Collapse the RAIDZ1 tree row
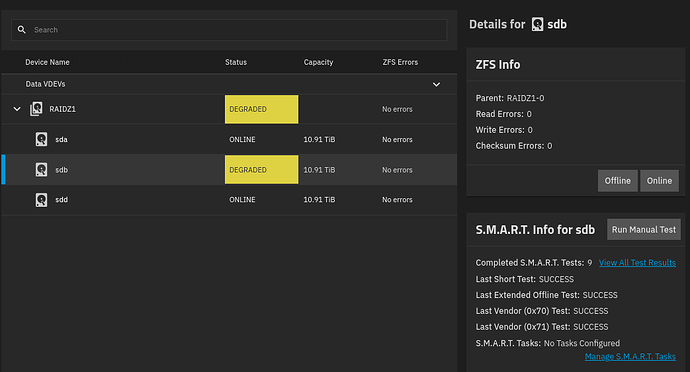Viewport: 690px width, 372px height. [x=17, y=109]
